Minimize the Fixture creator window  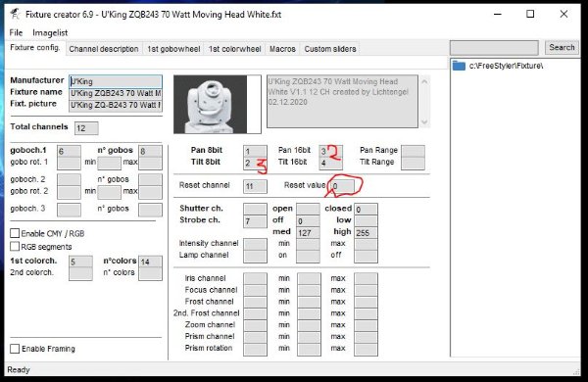click(x=498, y=15)
